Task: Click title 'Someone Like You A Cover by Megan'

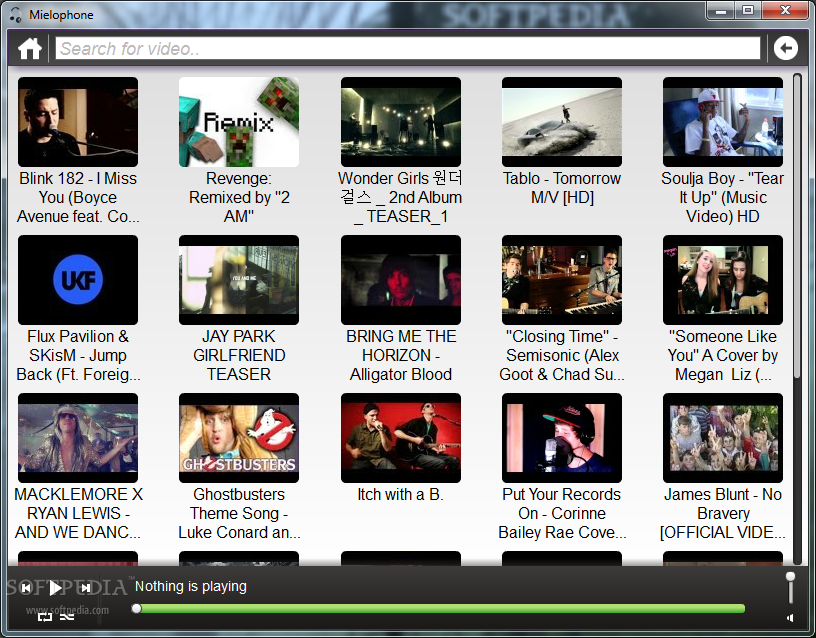Action: pyautogui.click(x=723, y=355)
